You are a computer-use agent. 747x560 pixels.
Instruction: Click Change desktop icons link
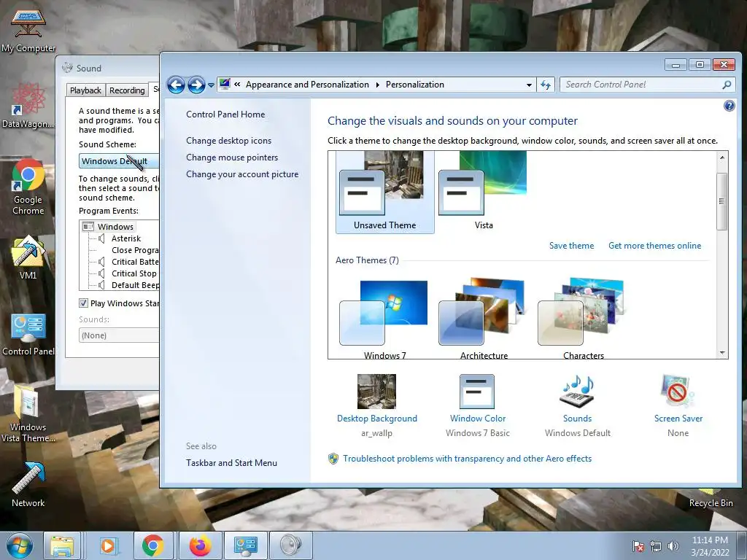[228, 141]
